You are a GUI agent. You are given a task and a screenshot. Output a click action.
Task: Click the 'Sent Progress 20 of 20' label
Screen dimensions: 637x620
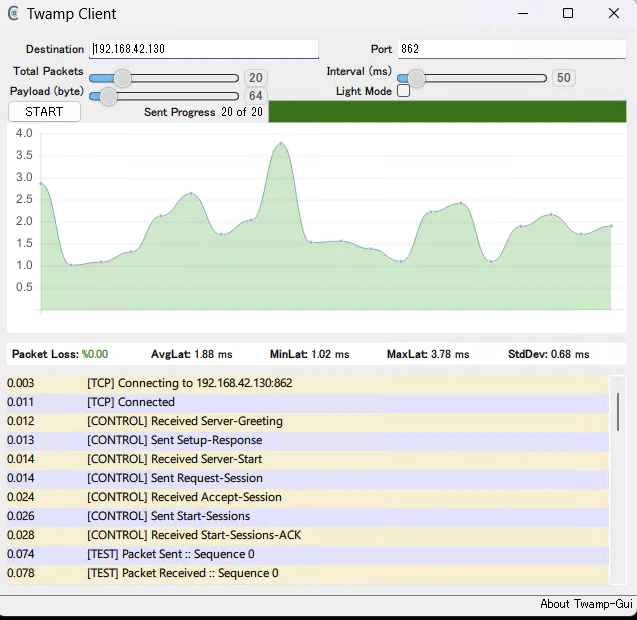point(204,112)
